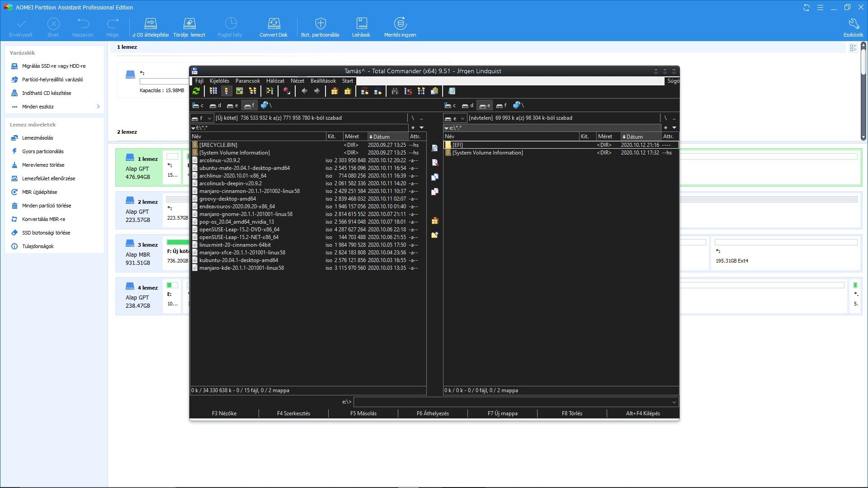Click the FTP connect toolbar icon

pos(364,91)
